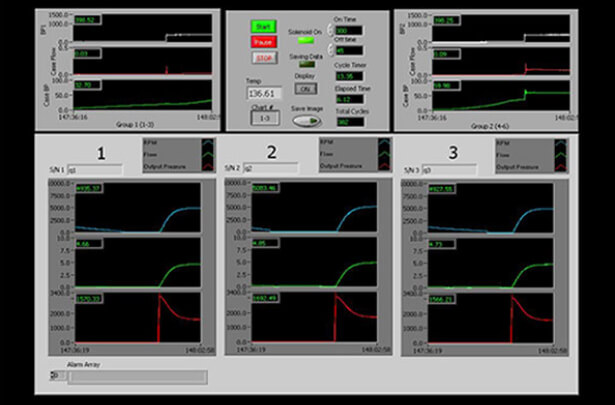Click the Cycle Timer readout
Image resolution: width=615 pixels, height=405 pixels.
(x=350, y=76)
